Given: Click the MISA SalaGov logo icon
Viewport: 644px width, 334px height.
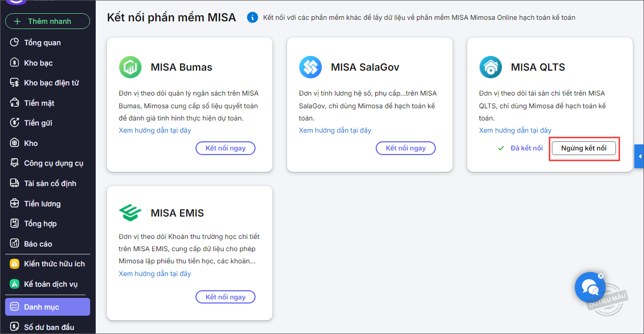Looking at the screenshot, I should pos(310,67).
